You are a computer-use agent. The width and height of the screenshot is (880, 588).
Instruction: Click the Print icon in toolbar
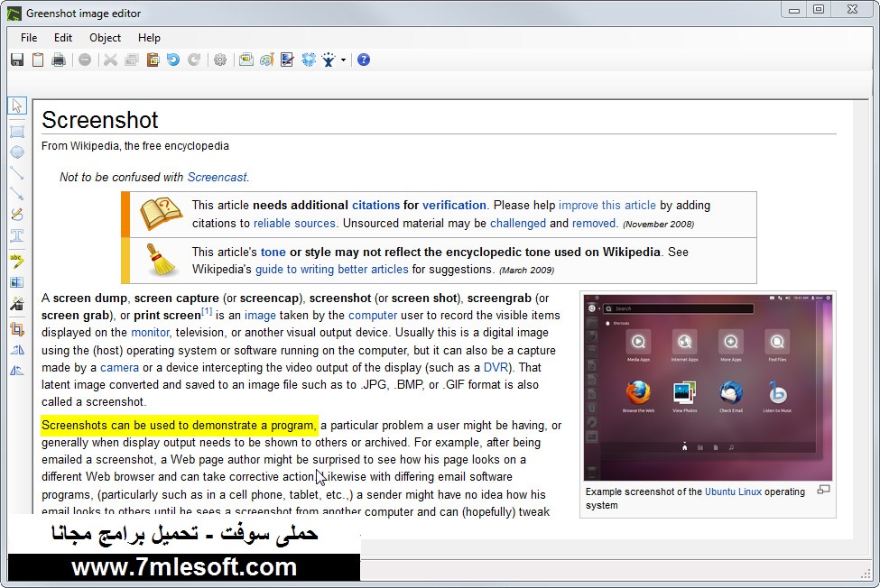pos(59,60)
